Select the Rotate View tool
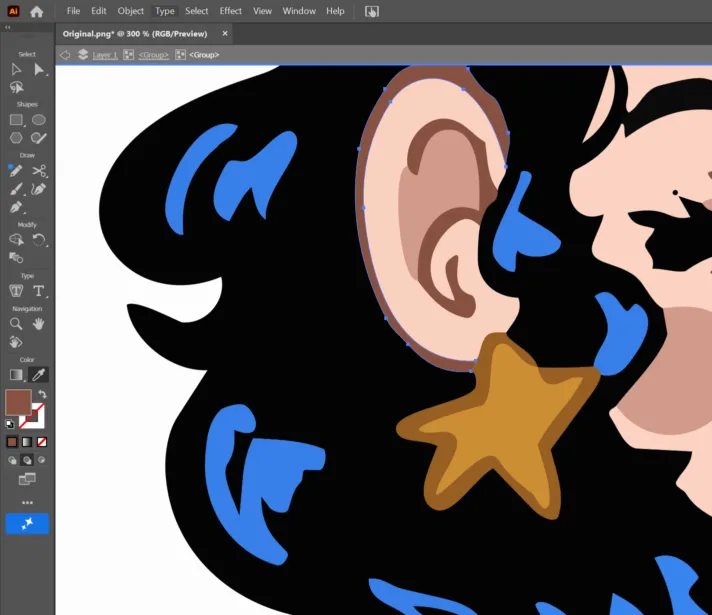 coord(16,342)
